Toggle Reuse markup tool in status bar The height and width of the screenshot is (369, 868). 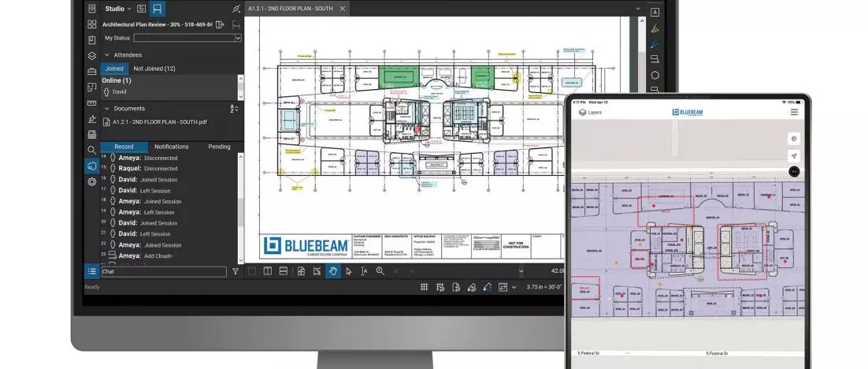(x=487, y=287)
